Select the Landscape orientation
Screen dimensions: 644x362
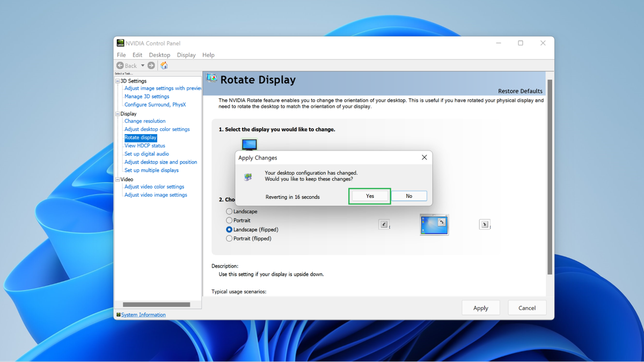tap(230, 211)
